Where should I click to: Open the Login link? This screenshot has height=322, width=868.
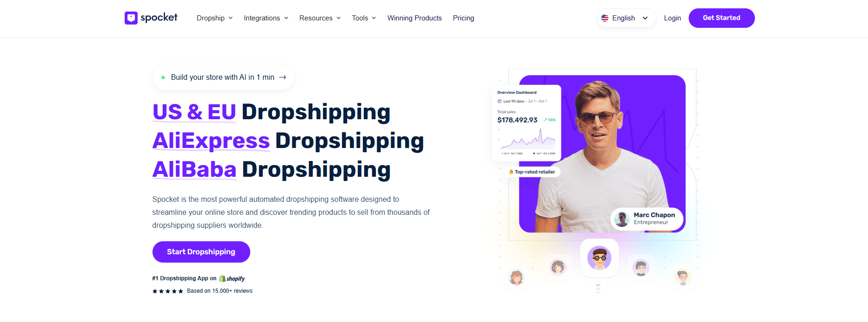coord(672,18)
